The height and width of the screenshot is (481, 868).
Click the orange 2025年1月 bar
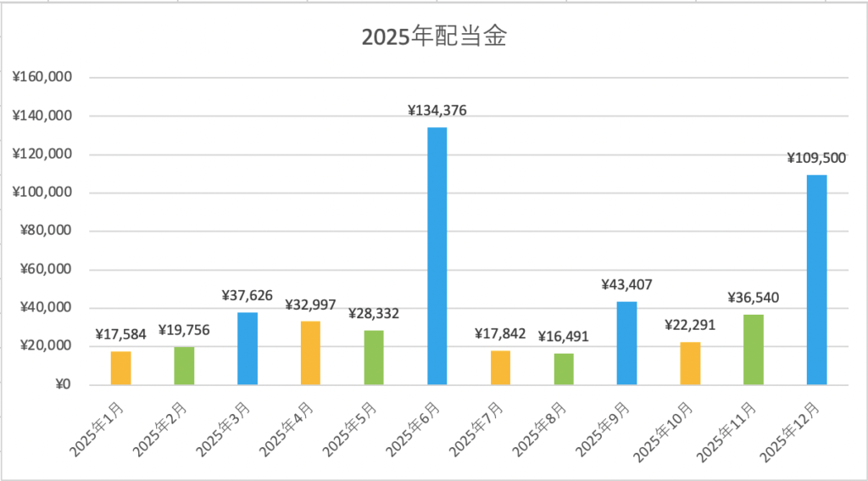click(x=121, y=368)
